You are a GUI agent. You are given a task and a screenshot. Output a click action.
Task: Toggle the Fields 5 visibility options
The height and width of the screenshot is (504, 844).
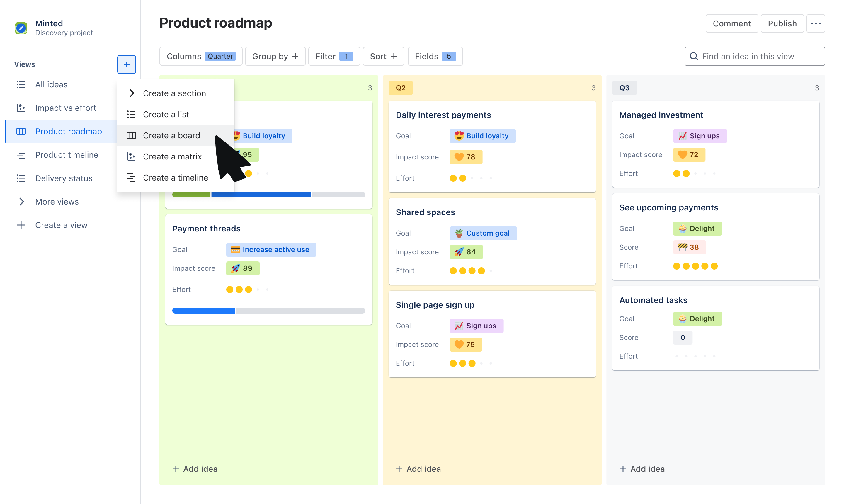[434, 56]
